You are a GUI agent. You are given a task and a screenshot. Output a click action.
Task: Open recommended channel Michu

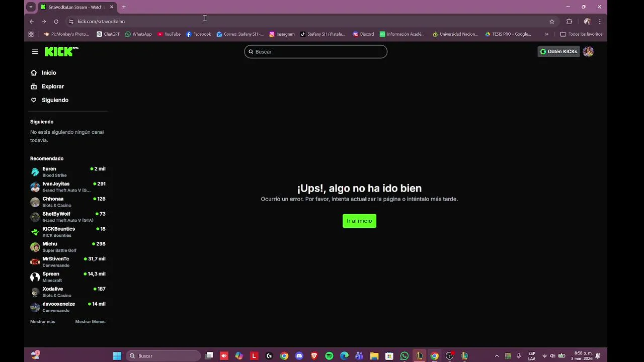coord(68,247)
